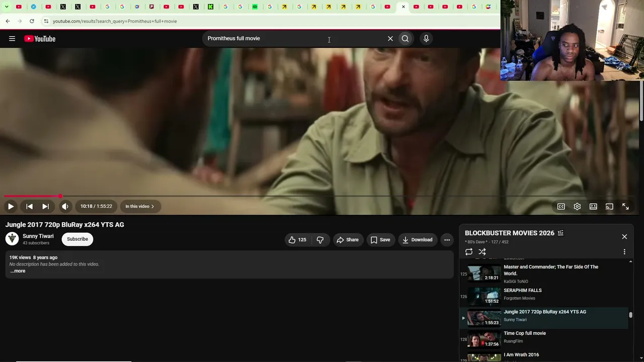View site information in the address bar
Viewport: 644px width, 362px height.
46,21
